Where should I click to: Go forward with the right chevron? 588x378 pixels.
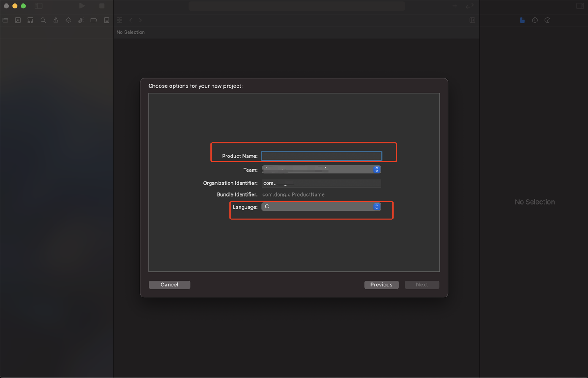[x=140, y=20]
